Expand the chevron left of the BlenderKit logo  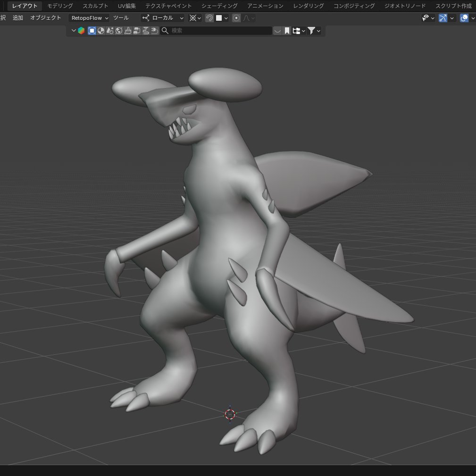tap(74, 30)
